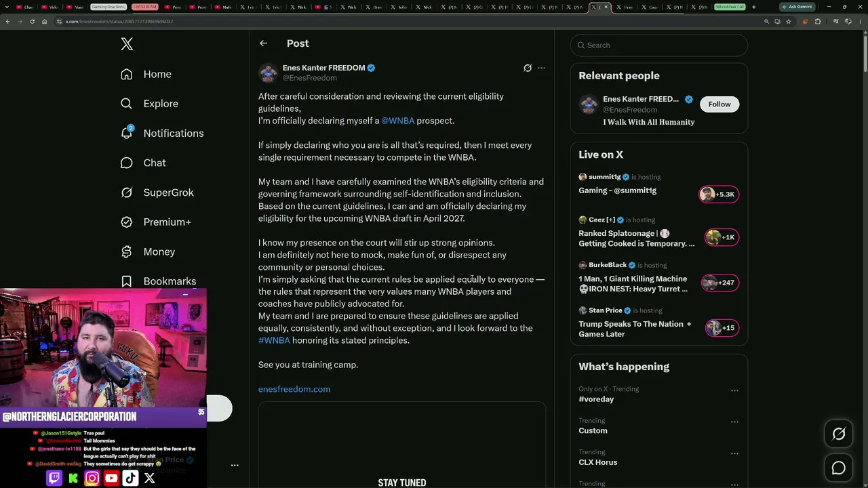Open a new browser tab with plus
Screen dimensions: 868x488
pyautogui.click(x=753, y=7)
